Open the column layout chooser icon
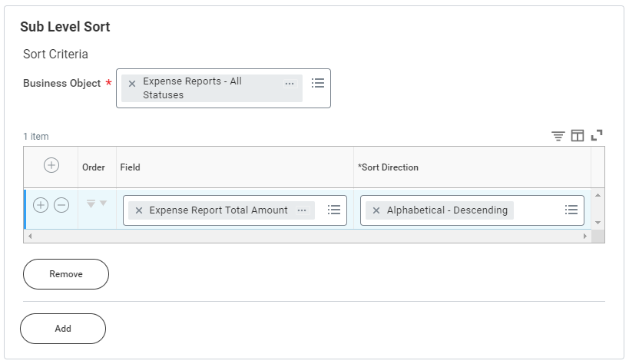Viewport: 629px width, 364px height. coord(578,136)
